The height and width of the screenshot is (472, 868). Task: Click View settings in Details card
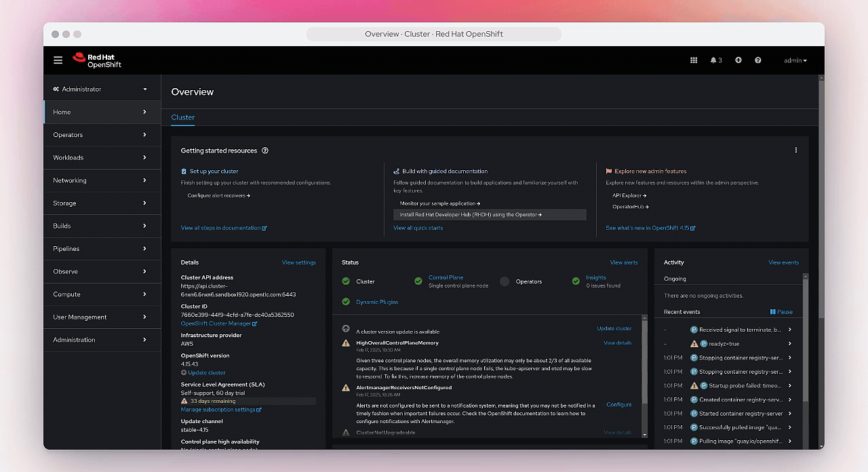point(299,262)
